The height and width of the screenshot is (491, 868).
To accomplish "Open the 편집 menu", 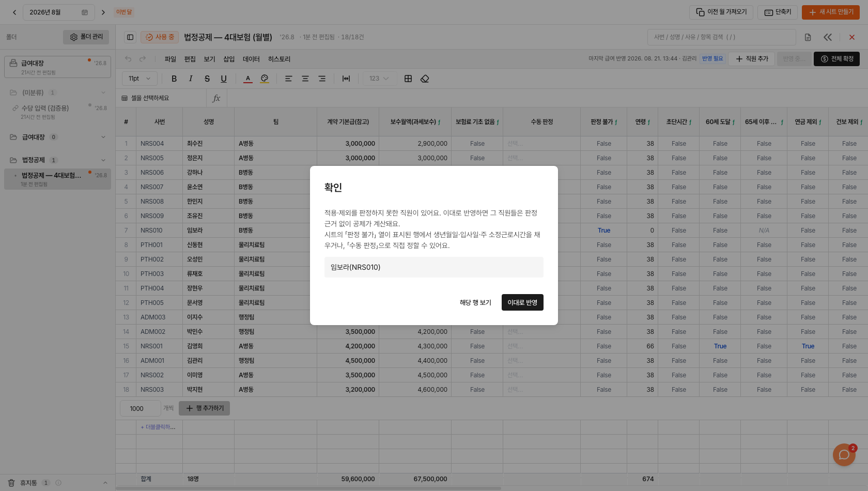I will (x=190, y=59).
